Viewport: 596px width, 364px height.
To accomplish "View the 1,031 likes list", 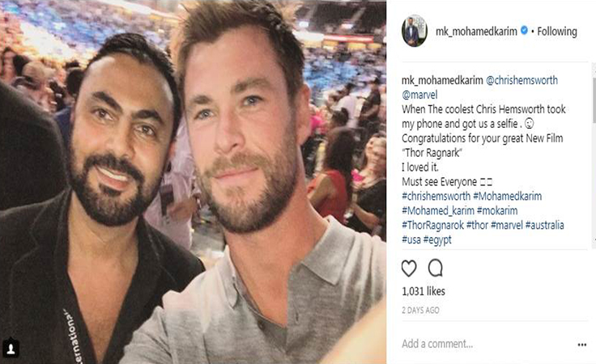I will 424,291.
